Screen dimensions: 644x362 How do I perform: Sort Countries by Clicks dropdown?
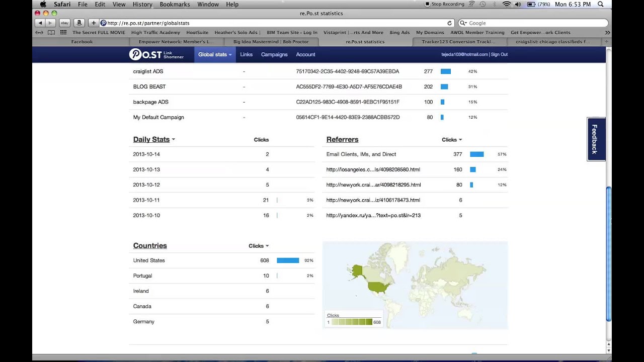[259, 246]
